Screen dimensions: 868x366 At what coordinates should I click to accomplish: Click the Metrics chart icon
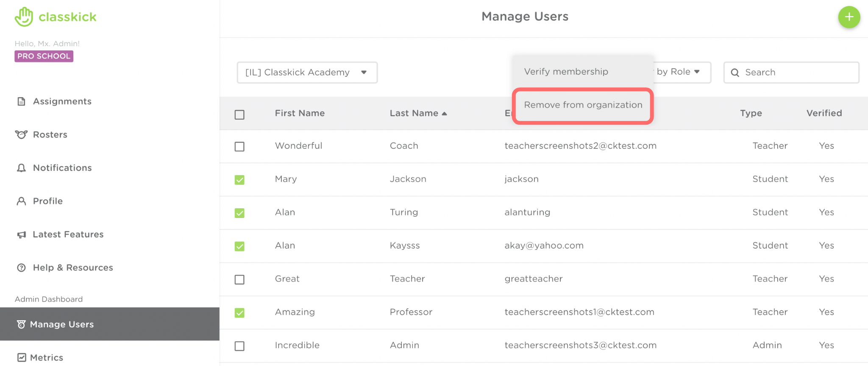[x=22, y=358]
